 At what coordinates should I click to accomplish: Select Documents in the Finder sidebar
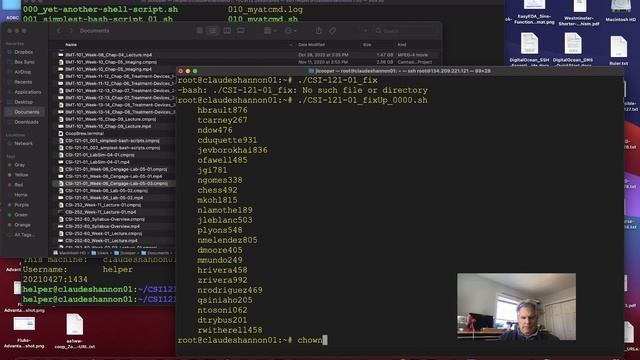coord(23,112)
